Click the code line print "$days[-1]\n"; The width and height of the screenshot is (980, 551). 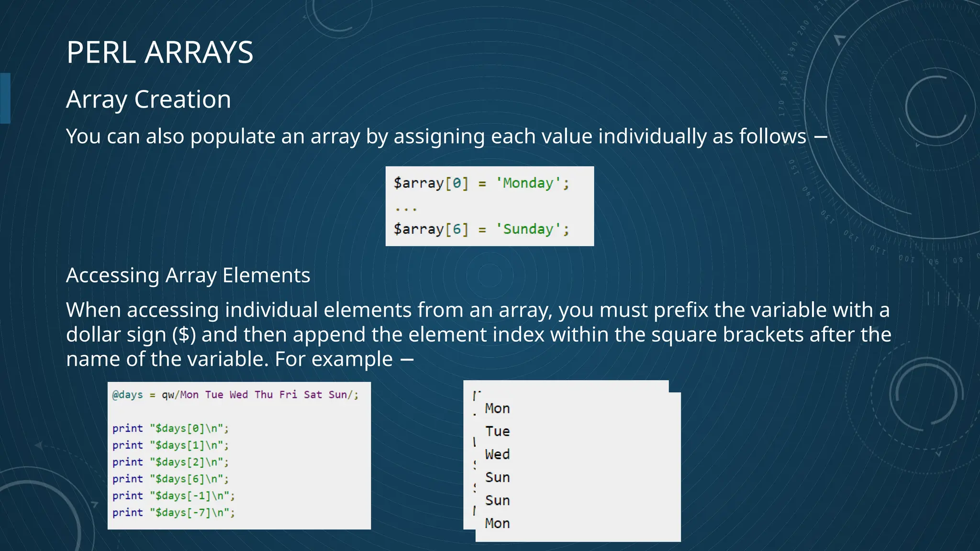pos(174,496)
